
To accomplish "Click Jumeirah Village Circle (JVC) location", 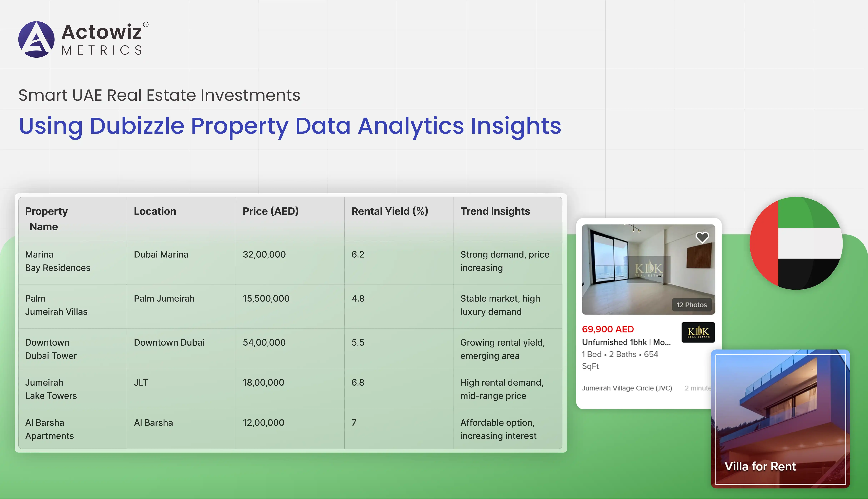I will (x=627, y=388).
